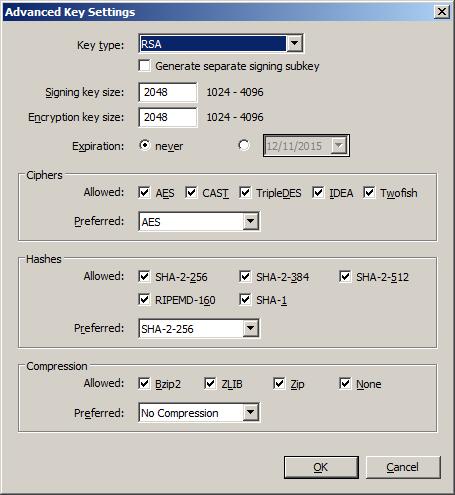Disable the SHA-1 hash checkbox
Viewport: 455px width, 495px height.
pyautogui.click(x=245, y=299)
